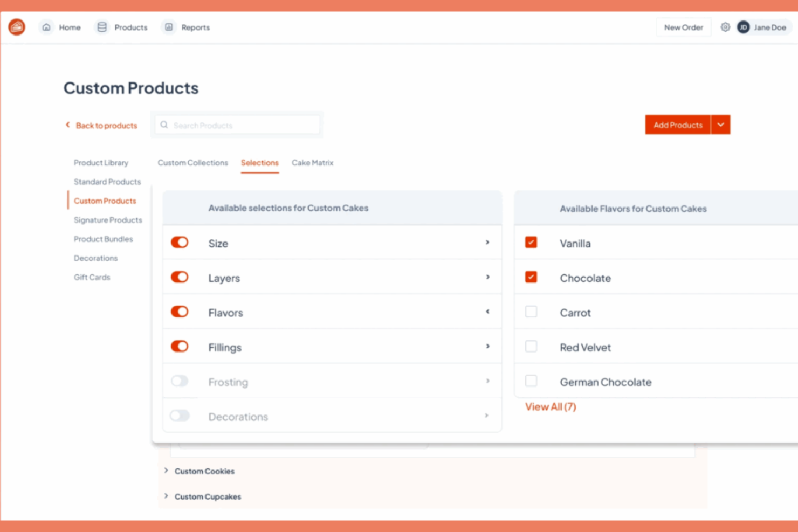The image size is (798, 532).
Task: Enable the Decorations toggle
Action: pyautogui.click(x=180, y=416)
